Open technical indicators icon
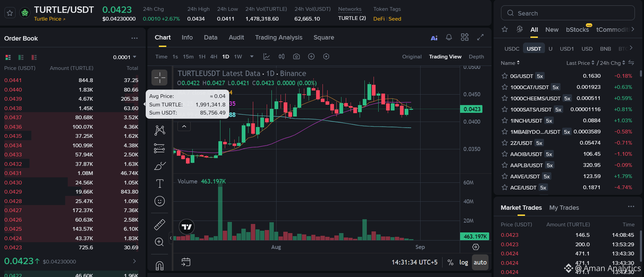644x277 pixels. pos(267,56)
